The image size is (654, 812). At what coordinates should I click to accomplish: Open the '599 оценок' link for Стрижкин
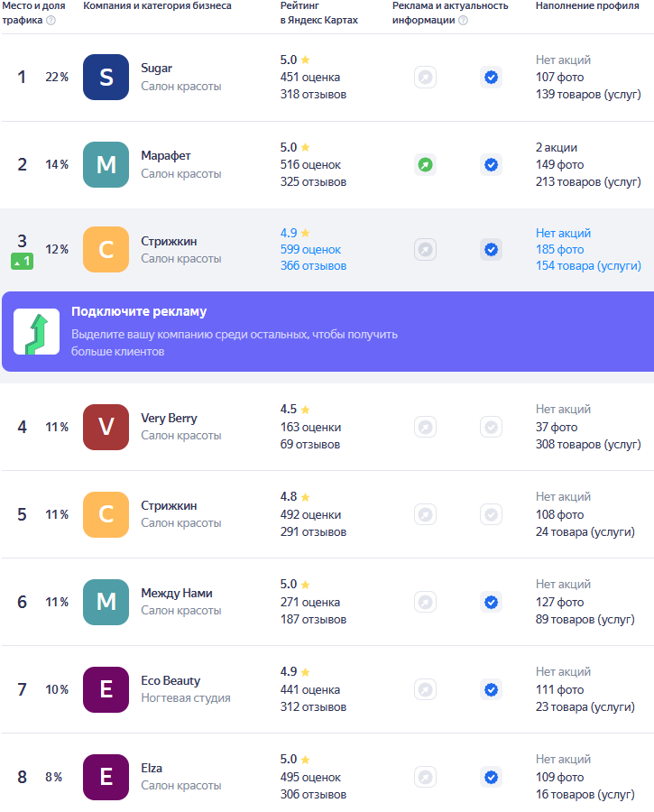coord(310,249)
